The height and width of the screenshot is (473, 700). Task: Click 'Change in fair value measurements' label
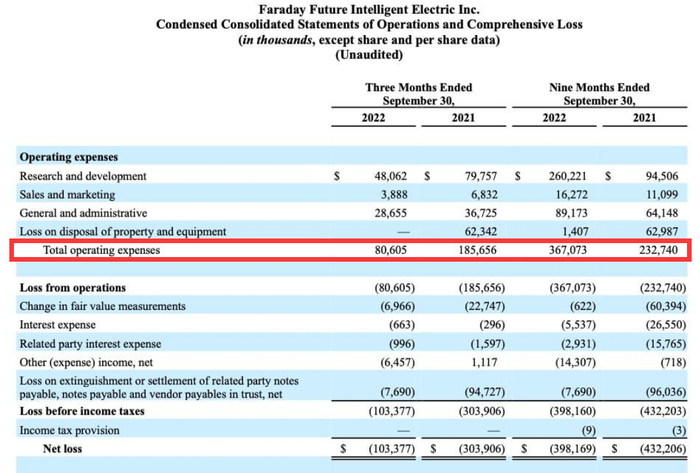[102, 307]
